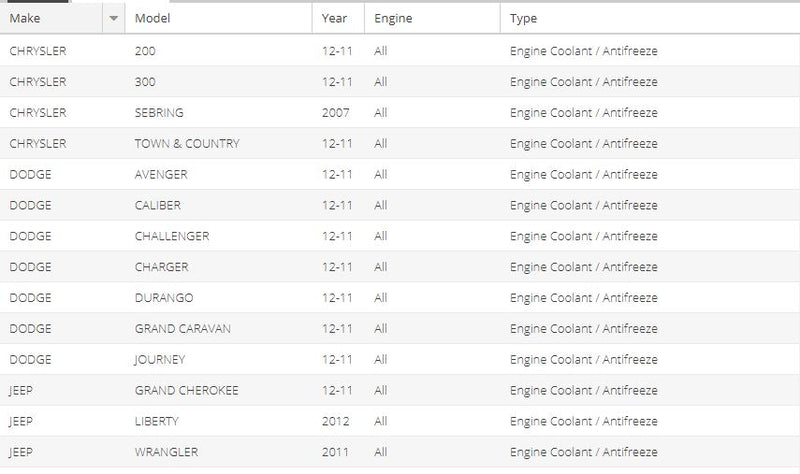The height and width of the screenshot is (474, 800).
Task: Select the Dodge Avenger row
Action: click(x=400, y=174)
